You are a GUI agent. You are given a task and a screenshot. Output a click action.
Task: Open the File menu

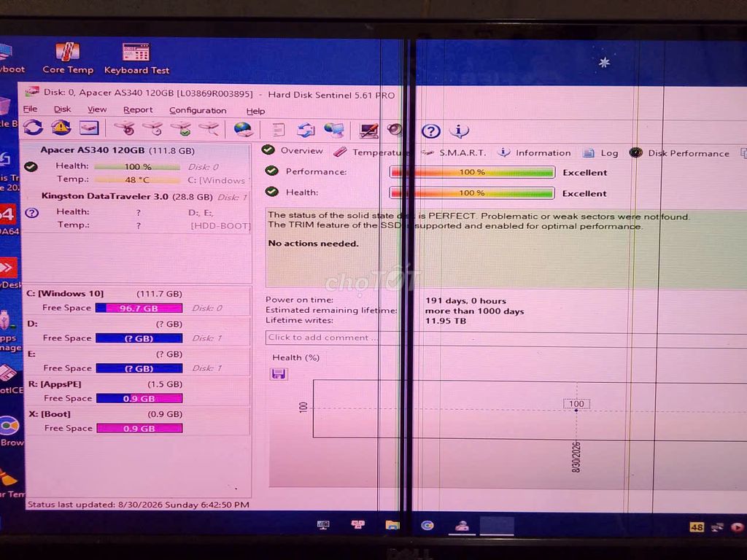point(30,109)
